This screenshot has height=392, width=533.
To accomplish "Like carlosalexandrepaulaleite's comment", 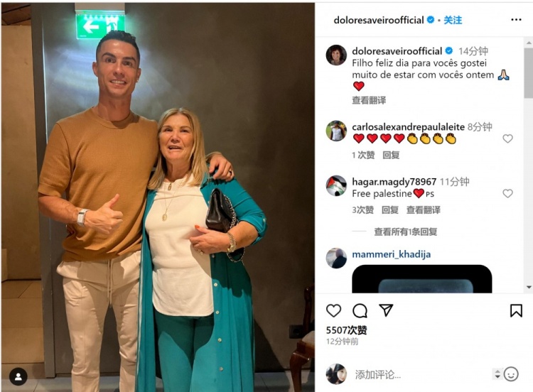I will 507,138.
